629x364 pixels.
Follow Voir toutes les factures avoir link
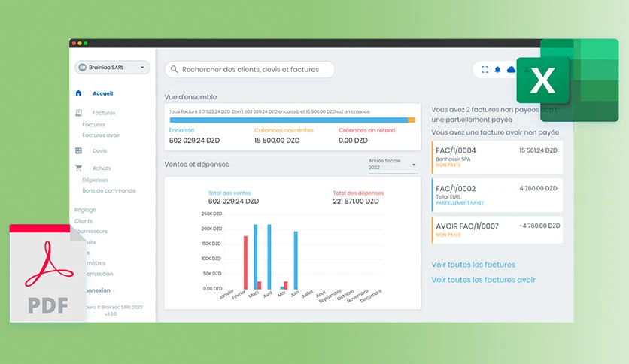483,280
